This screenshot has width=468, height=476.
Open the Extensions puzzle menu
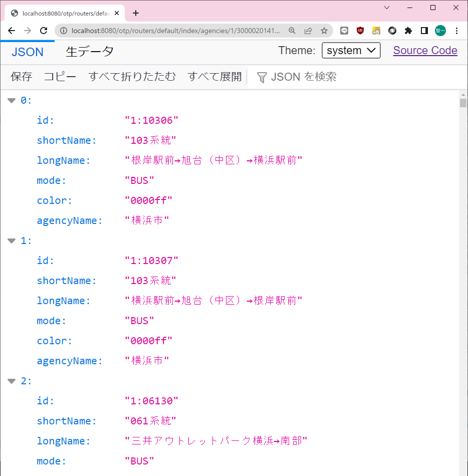coord(408,31)
